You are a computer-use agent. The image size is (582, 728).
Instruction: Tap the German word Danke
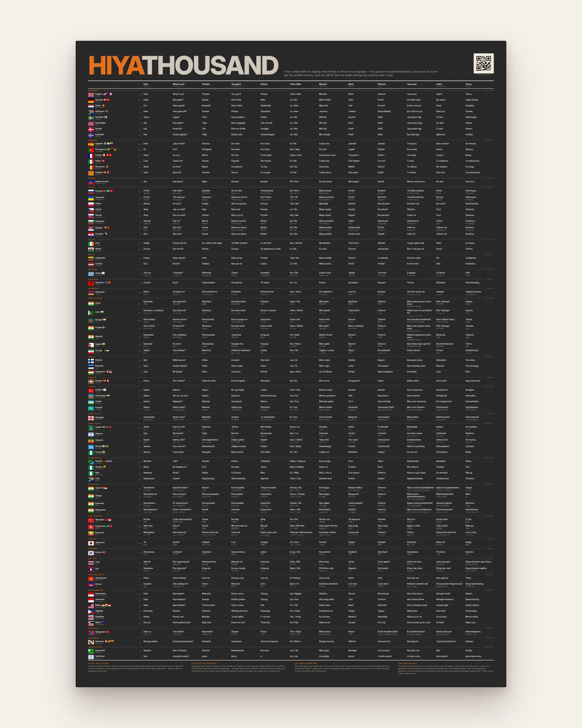click(x=205, y=100)
